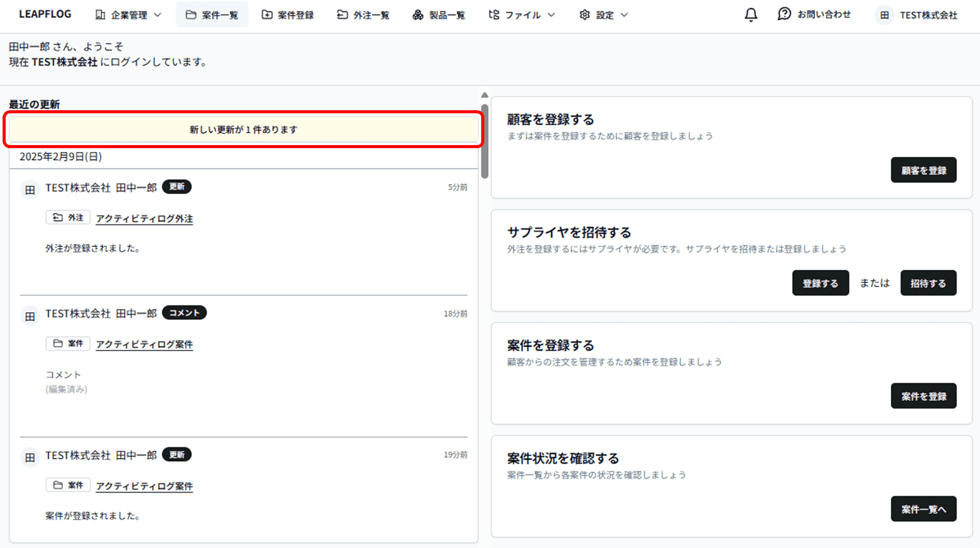
Task: Click the 新しい更新が1件あります banner
Action: click(244, 130)
